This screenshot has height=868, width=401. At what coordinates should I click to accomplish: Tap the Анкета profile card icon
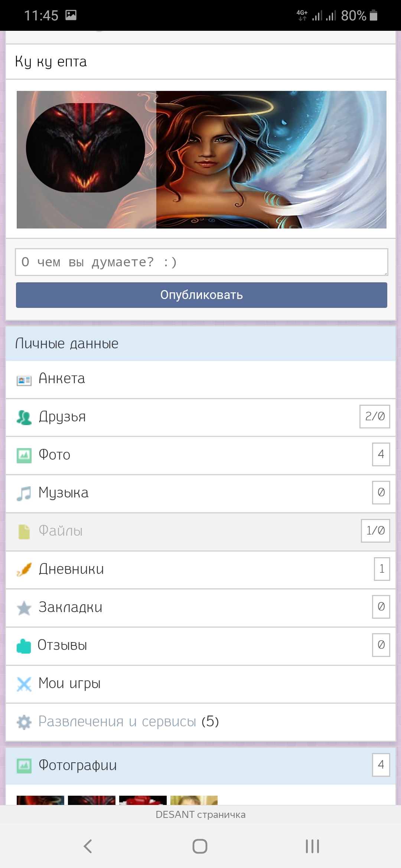click(24, 380)
